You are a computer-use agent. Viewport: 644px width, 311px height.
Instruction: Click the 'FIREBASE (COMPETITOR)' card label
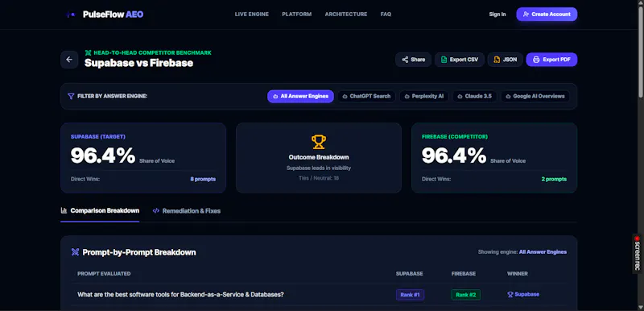pyautogui.click(x=455, y=137)
